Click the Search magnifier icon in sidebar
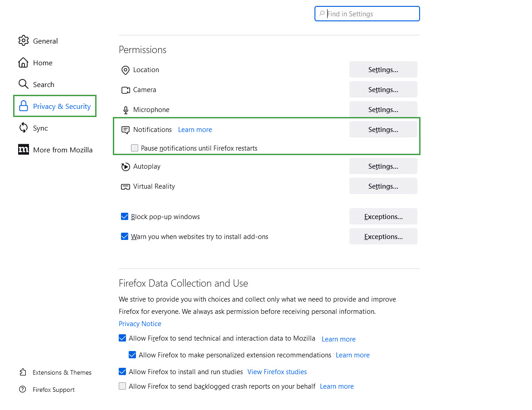The height and width of the screenshot is (410, 532). pyautogui.click(x=24, y=84)
